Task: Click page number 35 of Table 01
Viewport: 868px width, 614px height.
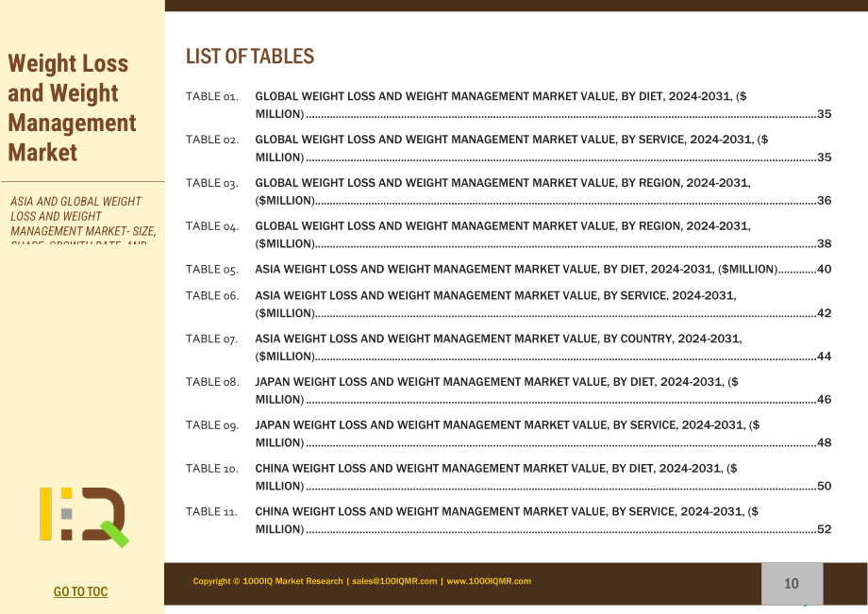Action: (x=825, y=114)
